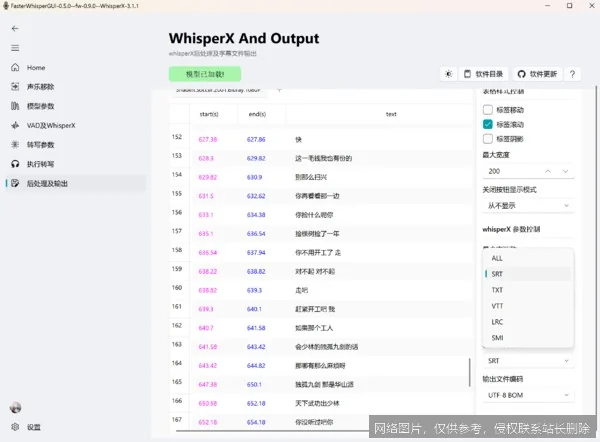
Task: Open the UTF-8 BOM encoding dropdown
Action: click(x=528, y=395)
